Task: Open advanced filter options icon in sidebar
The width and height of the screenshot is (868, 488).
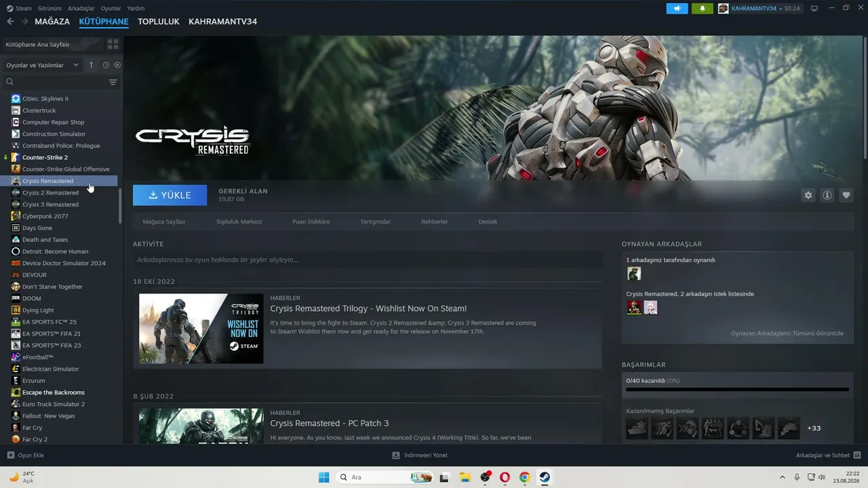Action: (113, 82)
